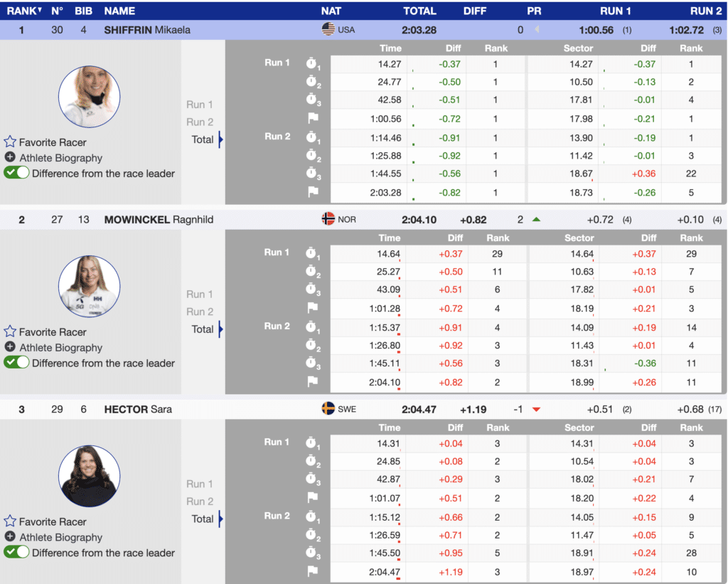Toggle Shiffrin's difference from race leader switch
This screenshot has width=728, height=584.
[16, 173]
